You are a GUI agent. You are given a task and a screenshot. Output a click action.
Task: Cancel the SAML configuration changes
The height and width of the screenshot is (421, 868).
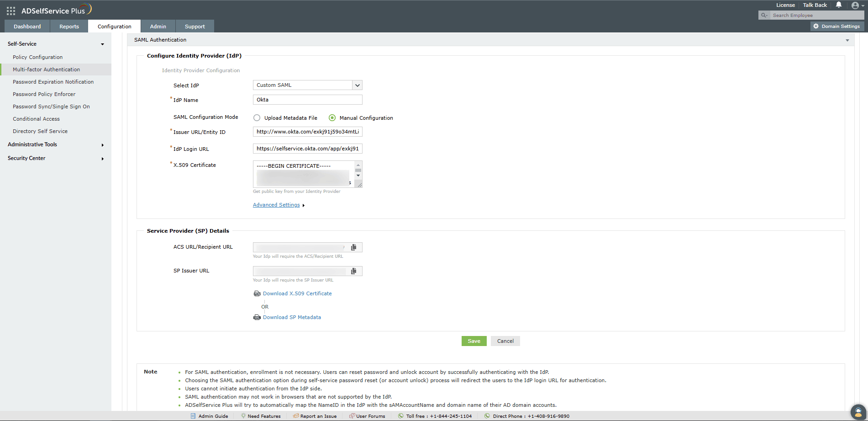click(x=505, y=341)
